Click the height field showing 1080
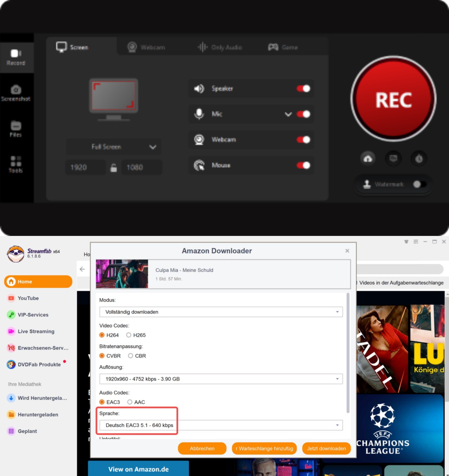The height and width of the screenshot is (476, 449). click(142, 167)
